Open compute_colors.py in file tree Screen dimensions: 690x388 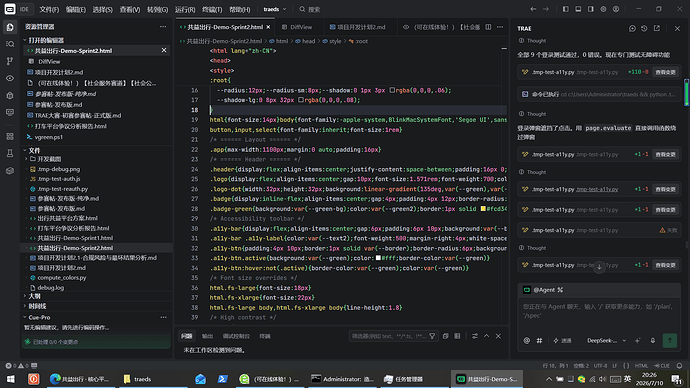click(x=62, y=278)
